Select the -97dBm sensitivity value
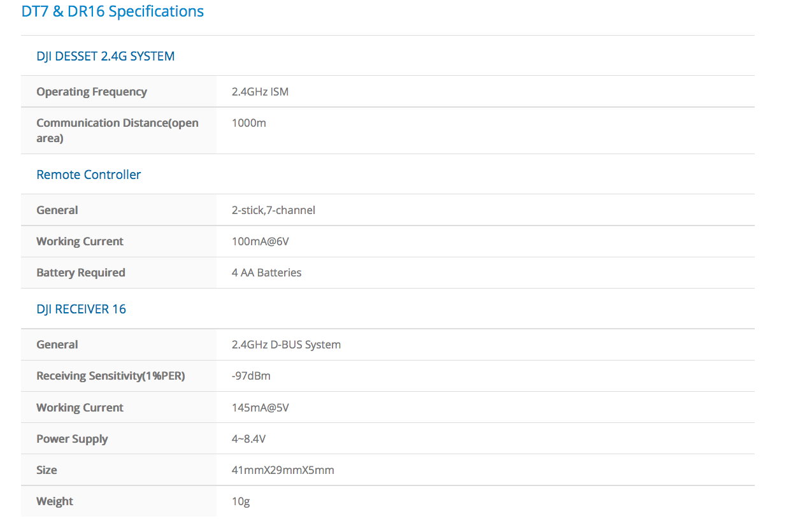The image size is (812, 523). coord(252,376)
